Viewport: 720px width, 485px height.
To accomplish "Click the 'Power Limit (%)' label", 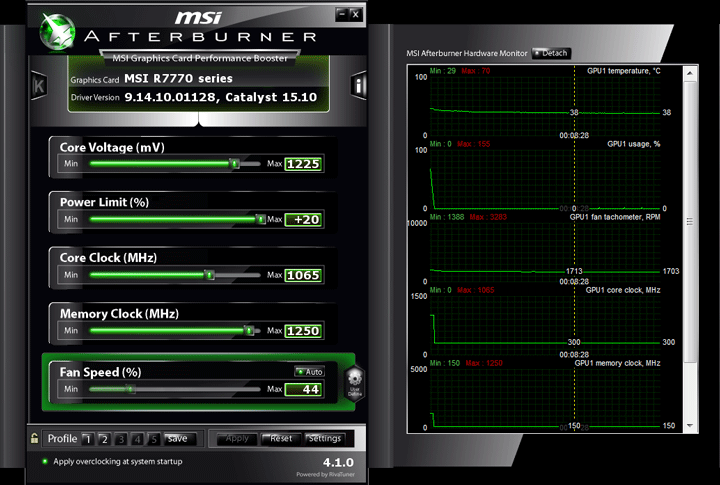I will coord(104,203).
